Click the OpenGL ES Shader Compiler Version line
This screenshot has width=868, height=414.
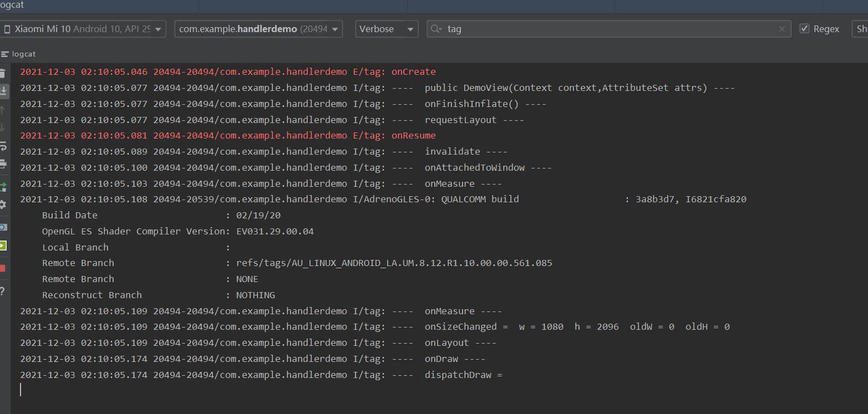point(178,231)
